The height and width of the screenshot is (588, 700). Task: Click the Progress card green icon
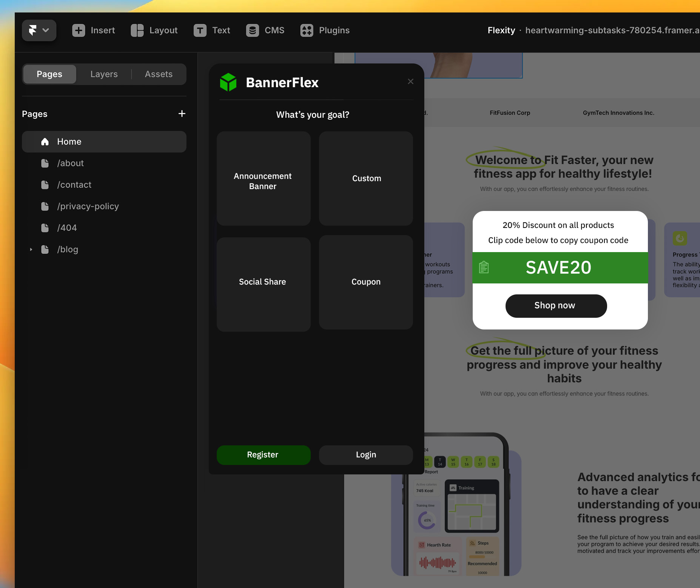coord(680,239)
